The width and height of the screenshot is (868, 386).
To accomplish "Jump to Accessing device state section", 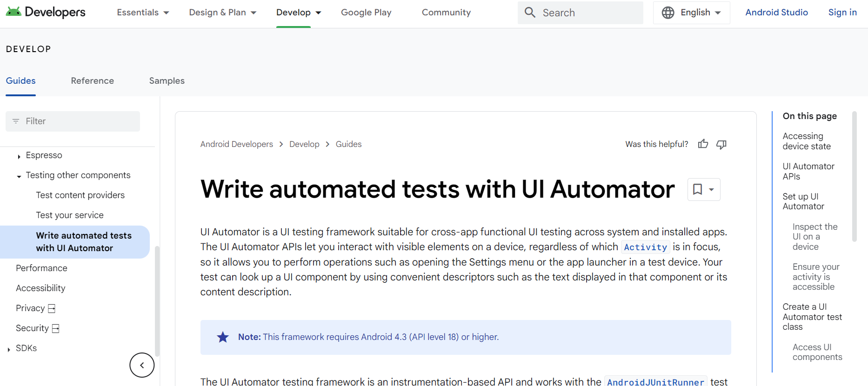I will click(807, 141).
